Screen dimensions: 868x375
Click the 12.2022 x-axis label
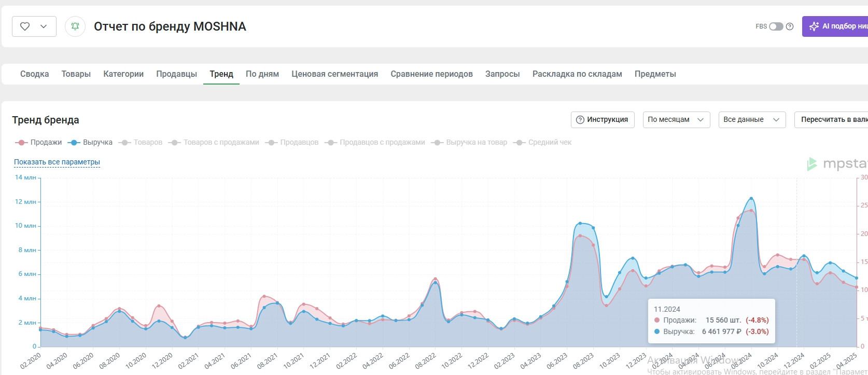[478, 360]
